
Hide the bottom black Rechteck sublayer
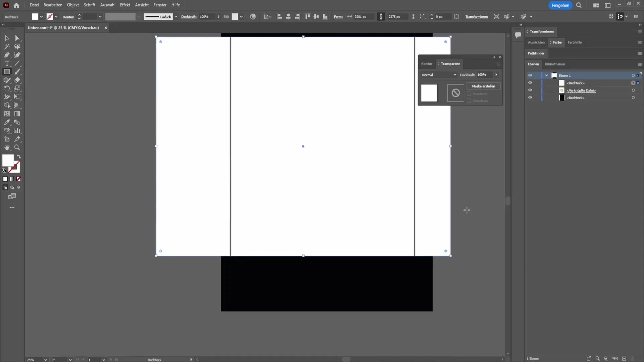tap(530, 98)
